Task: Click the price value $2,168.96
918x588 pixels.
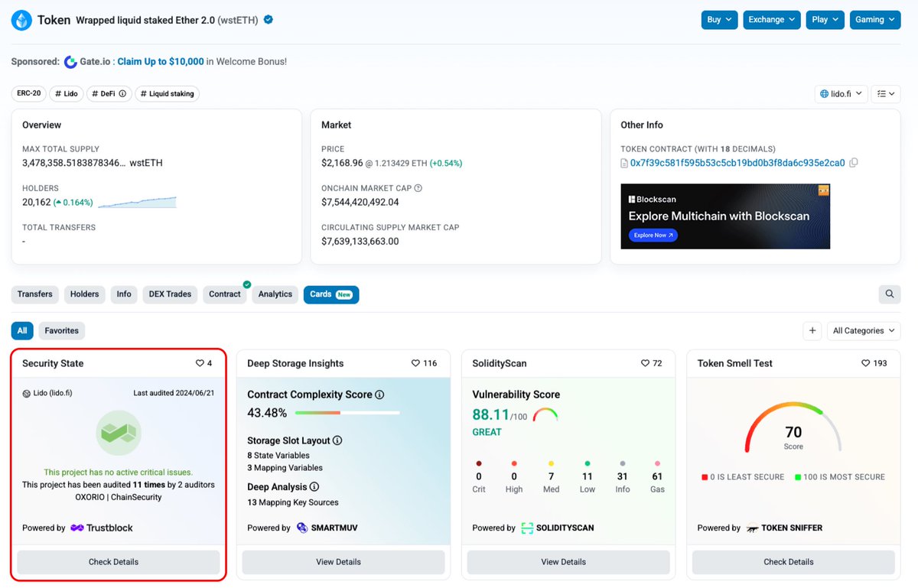Action: coord(342,163)
